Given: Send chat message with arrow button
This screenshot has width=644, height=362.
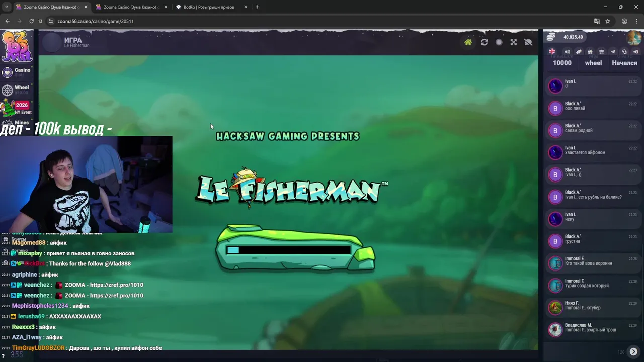Looking at the screenshot, I should (x=633, y=352).
